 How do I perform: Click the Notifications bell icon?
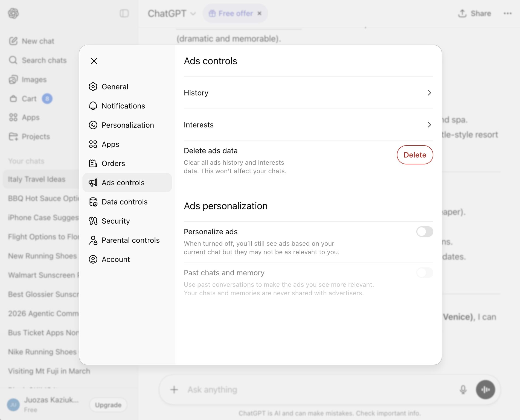pos(93,106)
